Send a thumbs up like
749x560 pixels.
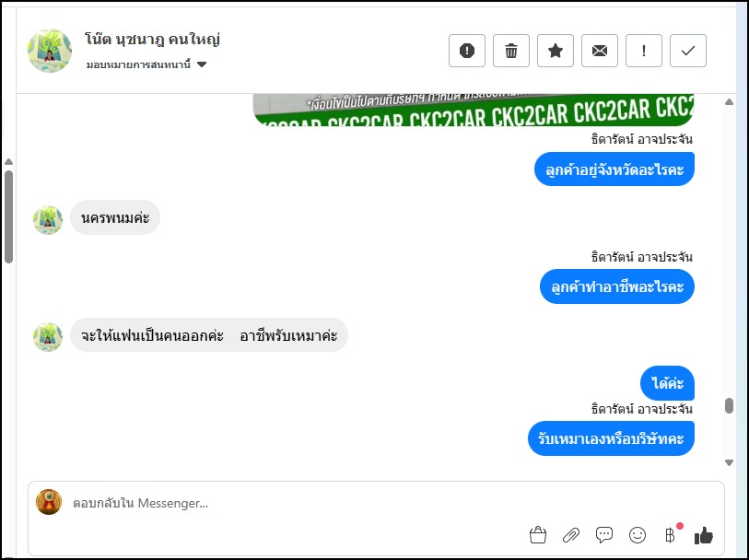(x=704, y=535)
